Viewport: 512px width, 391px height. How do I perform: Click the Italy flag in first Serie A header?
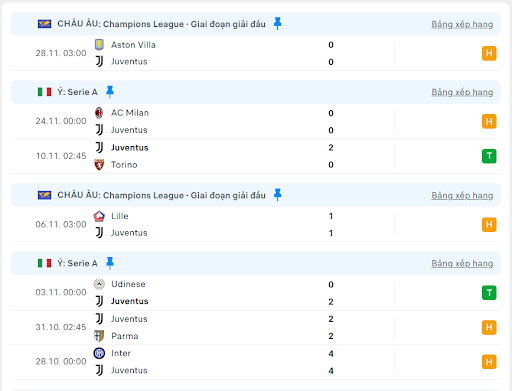(x=44, y=92)
